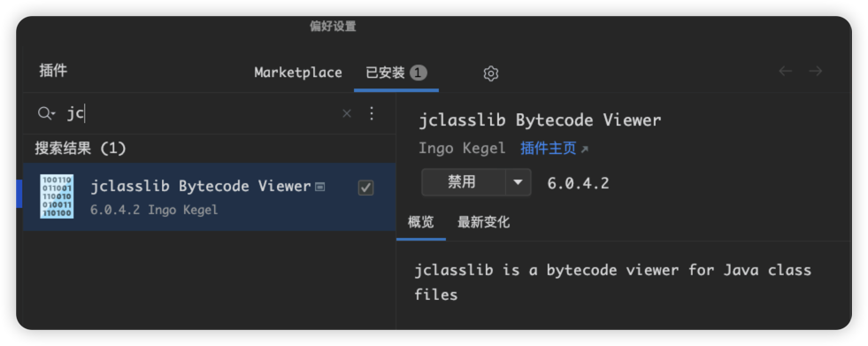Switch to the Marketplace tab
868x346 pixels.
[x=298, y=73]
